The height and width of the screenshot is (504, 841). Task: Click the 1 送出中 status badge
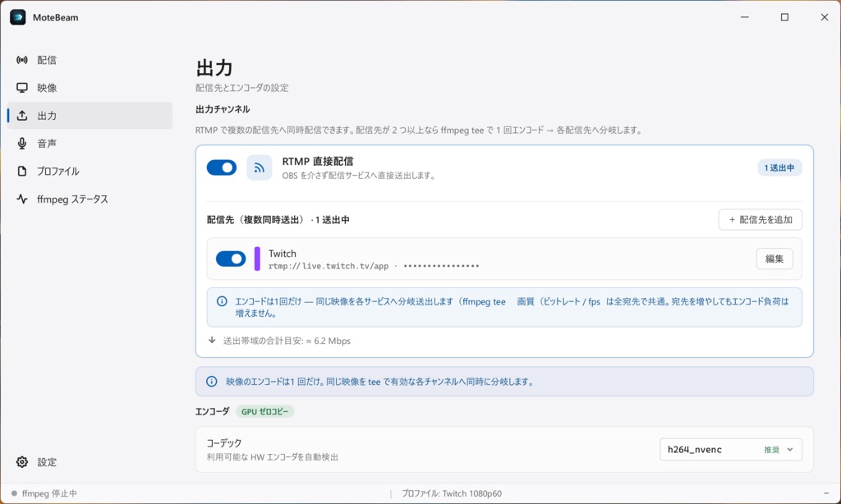pos(779,167)
